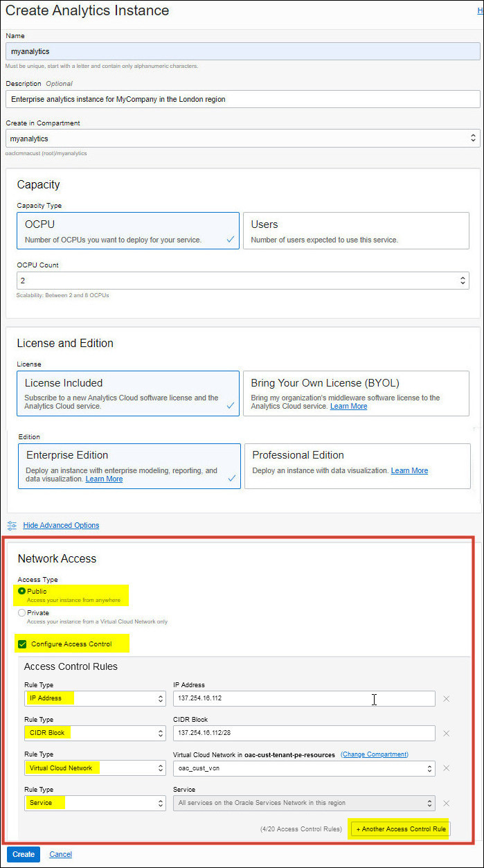The width and height of the screenshot is (484, 868).
Task: Click Scalability: Between 2 and 8 OCPUs note
Action: pyautogui.click(x=62, y=295)
